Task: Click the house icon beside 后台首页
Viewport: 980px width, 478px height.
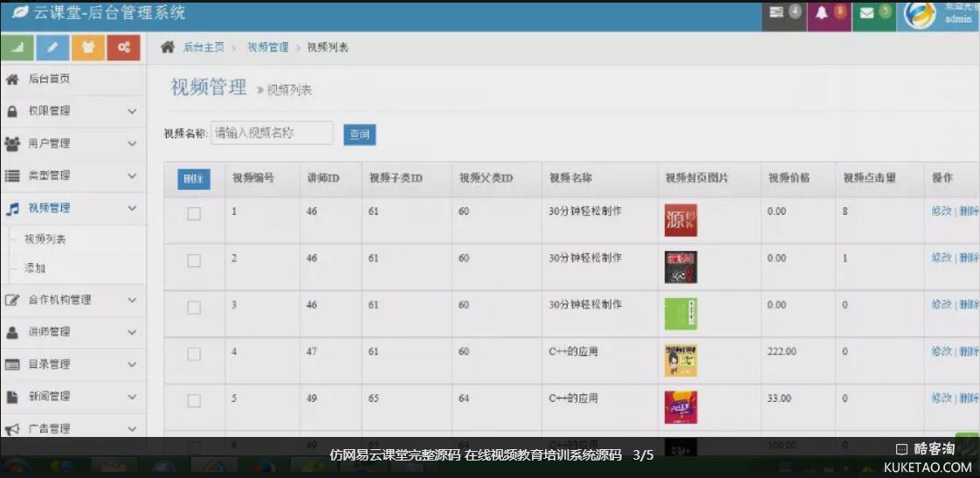Action: [12, 80]
